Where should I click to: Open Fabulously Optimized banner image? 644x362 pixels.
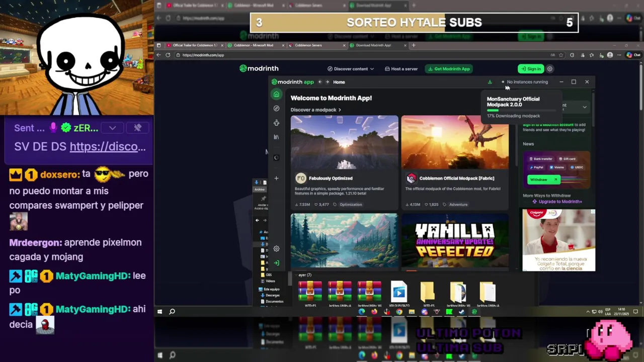[344, 142]
